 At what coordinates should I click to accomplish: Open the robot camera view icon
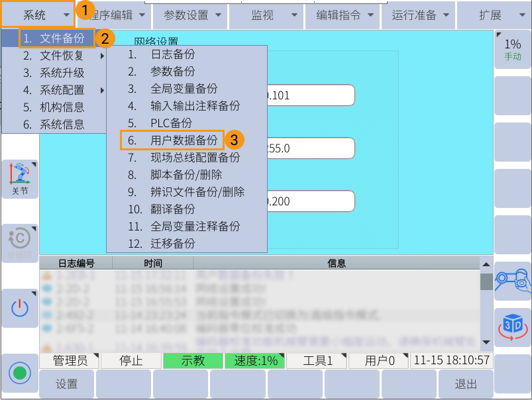pos(512,281)
